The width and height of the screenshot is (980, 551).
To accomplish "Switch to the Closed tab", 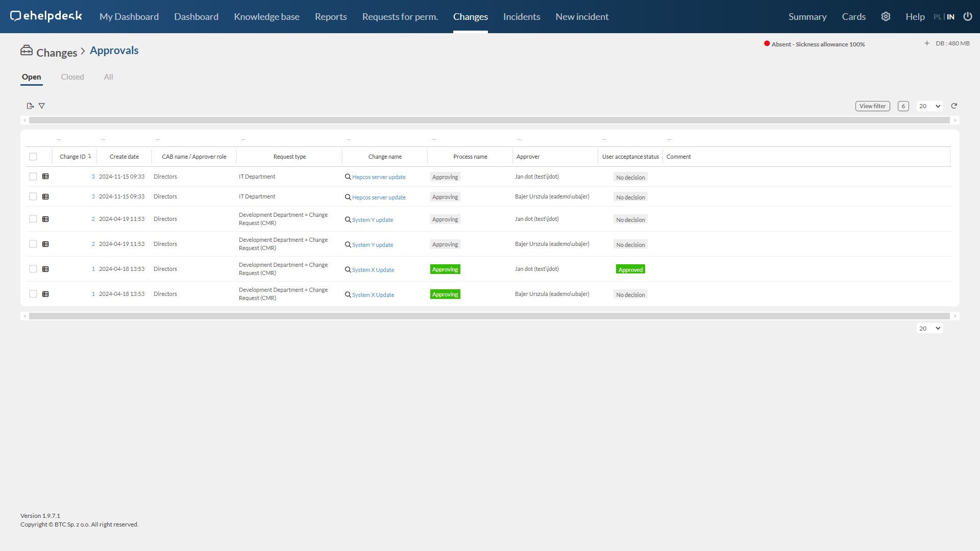I will click(72, 77).
